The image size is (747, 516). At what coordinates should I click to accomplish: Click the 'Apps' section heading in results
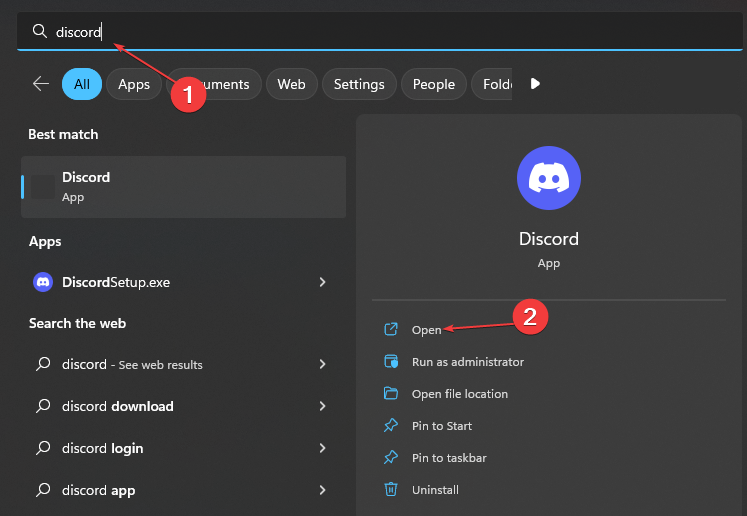click(x=45, y=242)
